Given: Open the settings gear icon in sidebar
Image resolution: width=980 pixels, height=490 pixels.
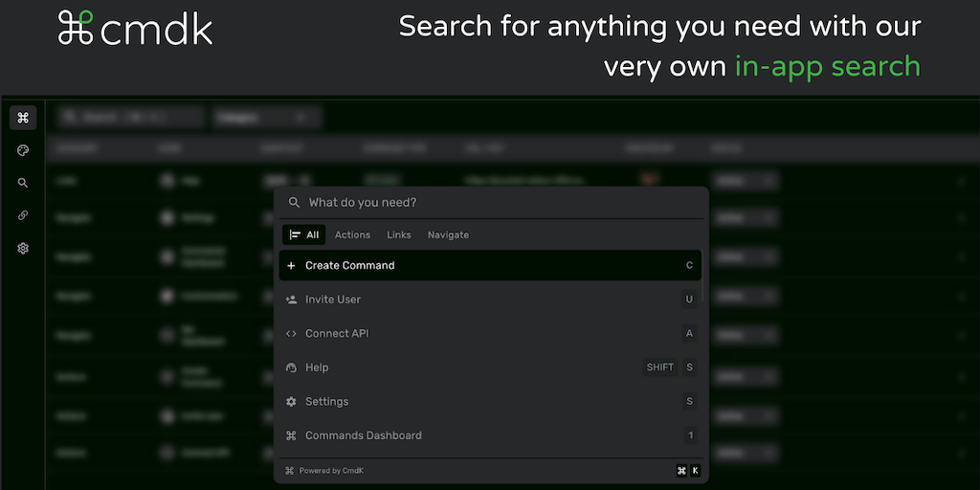Looking at the screenshot, I should (x=23, y=248).
